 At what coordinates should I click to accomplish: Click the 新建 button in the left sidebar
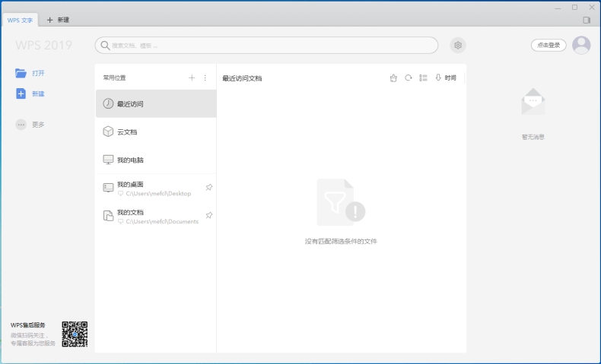tap(30, 93)
